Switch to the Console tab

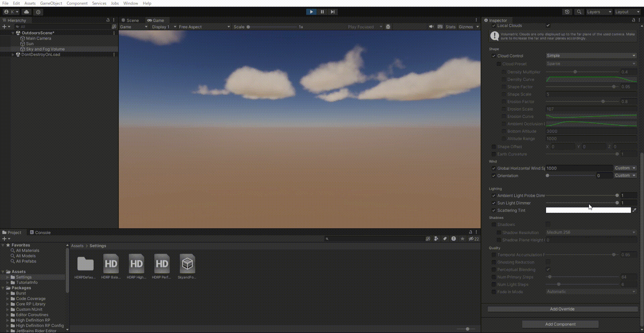tap(40, 232)
